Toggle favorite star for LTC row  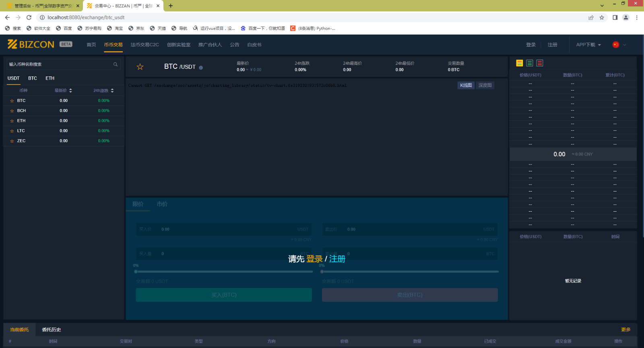[12, 131]
